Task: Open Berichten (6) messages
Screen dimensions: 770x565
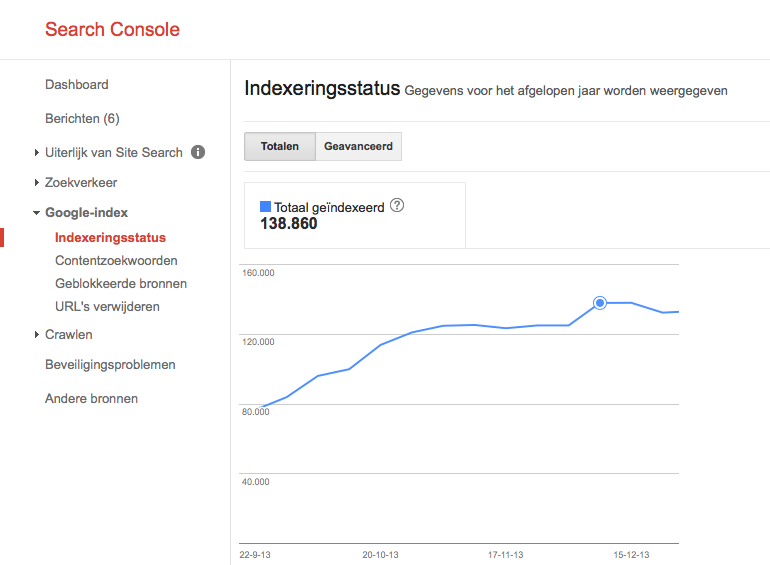Action: (82, 119)
